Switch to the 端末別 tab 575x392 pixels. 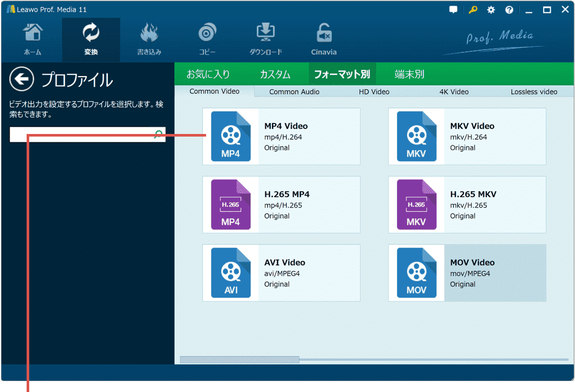coord(409,74)
